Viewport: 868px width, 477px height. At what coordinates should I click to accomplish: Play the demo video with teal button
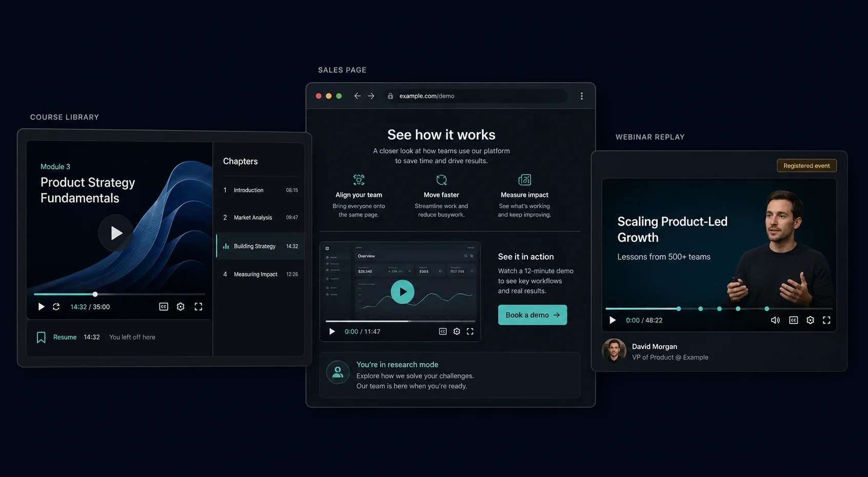coord(403,292)
